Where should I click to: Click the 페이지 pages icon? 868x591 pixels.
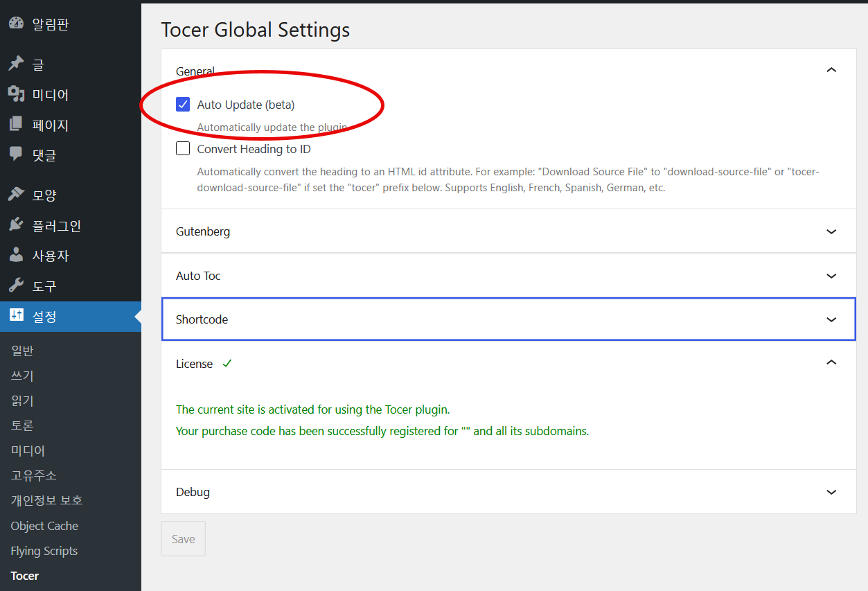17,124
